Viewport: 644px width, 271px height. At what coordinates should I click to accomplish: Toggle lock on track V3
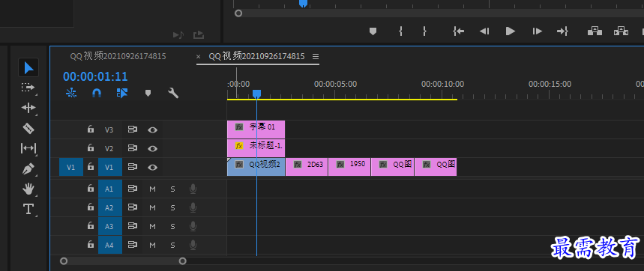click(x=91, y=130)
